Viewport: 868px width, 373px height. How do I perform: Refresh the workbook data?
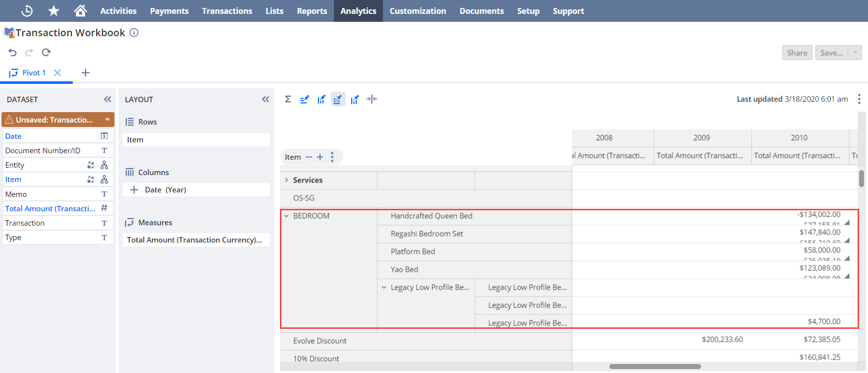(46, 53)
